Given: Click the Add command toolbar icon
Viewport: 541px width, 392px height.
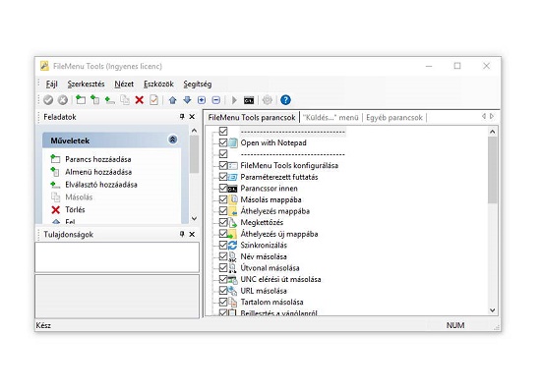Looking at the screenshot, I should (81, 100).
